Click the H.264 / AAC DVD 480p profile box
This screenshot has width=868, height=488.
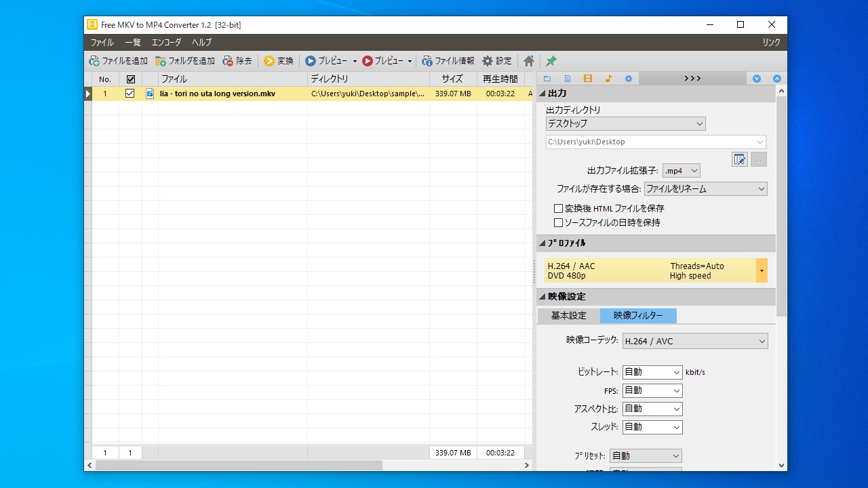pyautogui.click(x=650, y=270)
